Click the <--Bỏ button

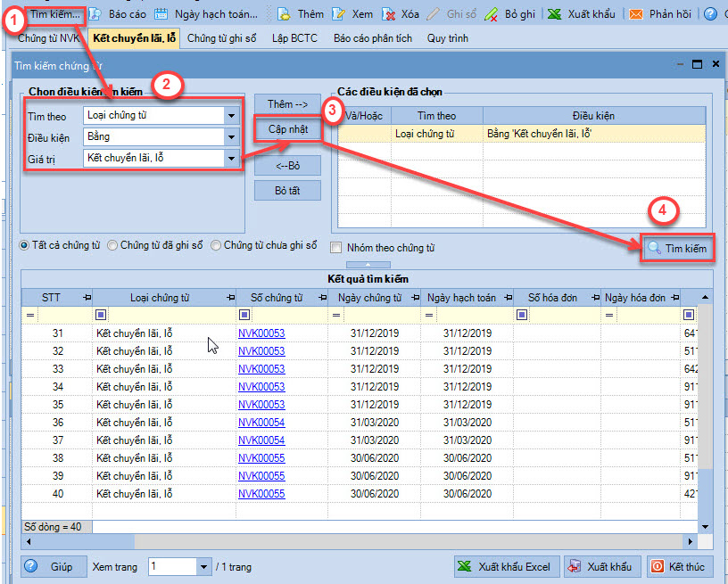coord(287,166)
